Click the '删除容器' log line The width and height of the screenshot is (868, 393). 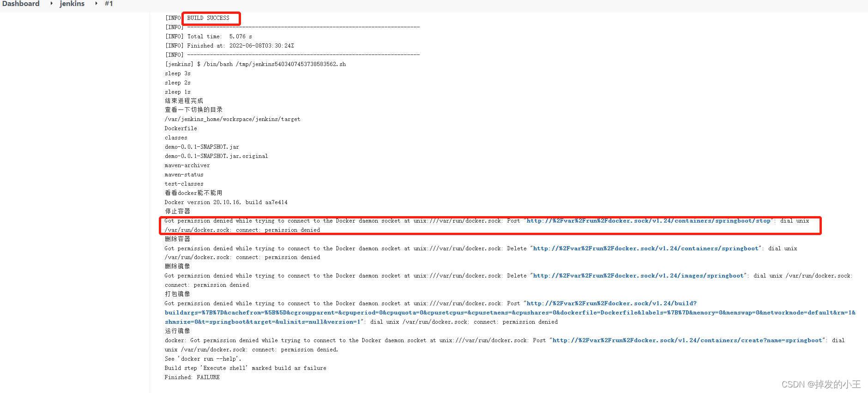[x=177, y=239]
